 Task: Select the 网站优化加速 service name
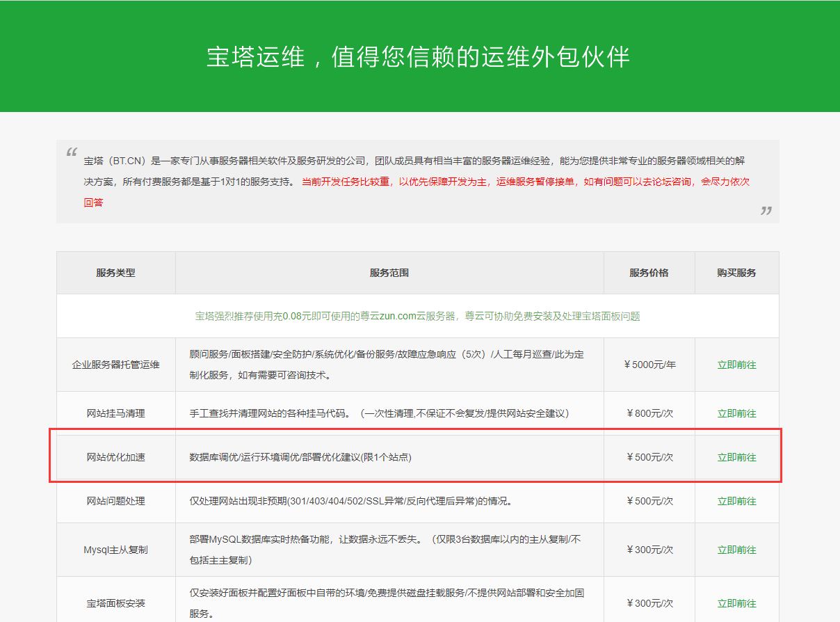pos(115,457)
